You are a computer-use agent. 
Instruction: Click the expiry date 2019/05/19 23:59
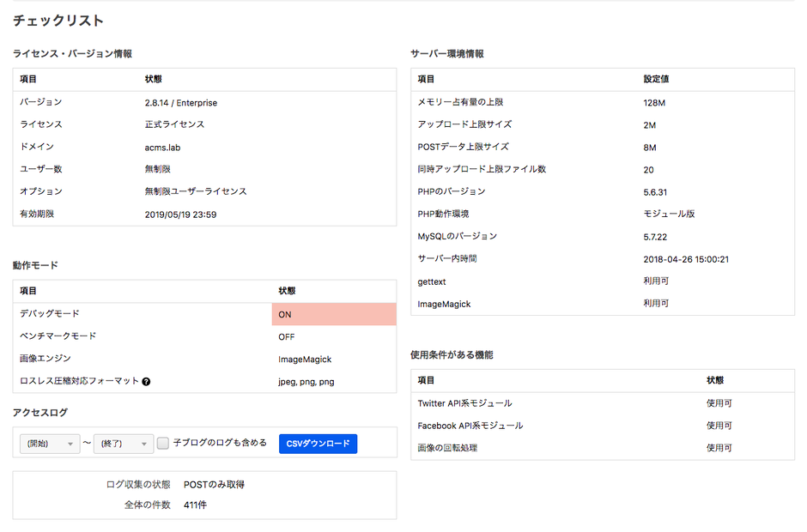coord(180,215)
